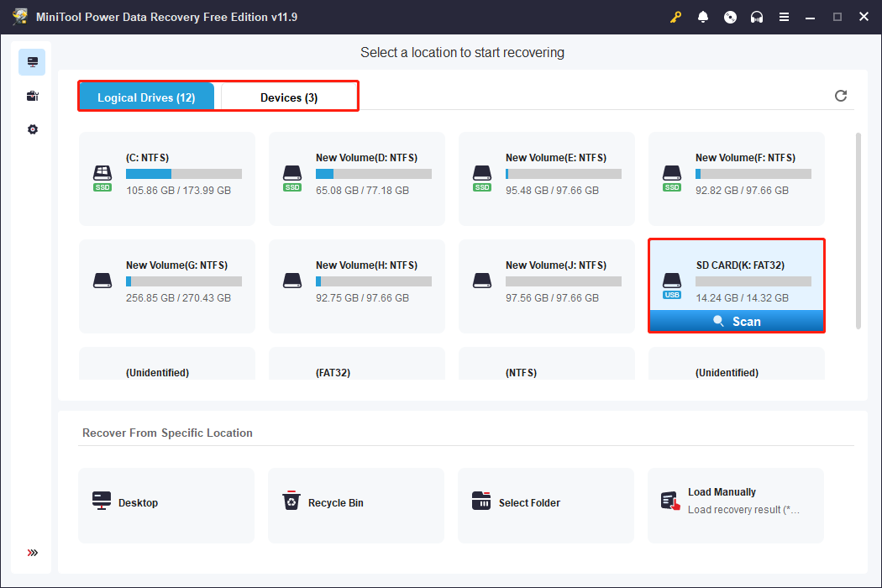This screenshot has width=882, height=588.
Task: Select the recovery home icon in sidebar
Action: [x=32, y=62]
